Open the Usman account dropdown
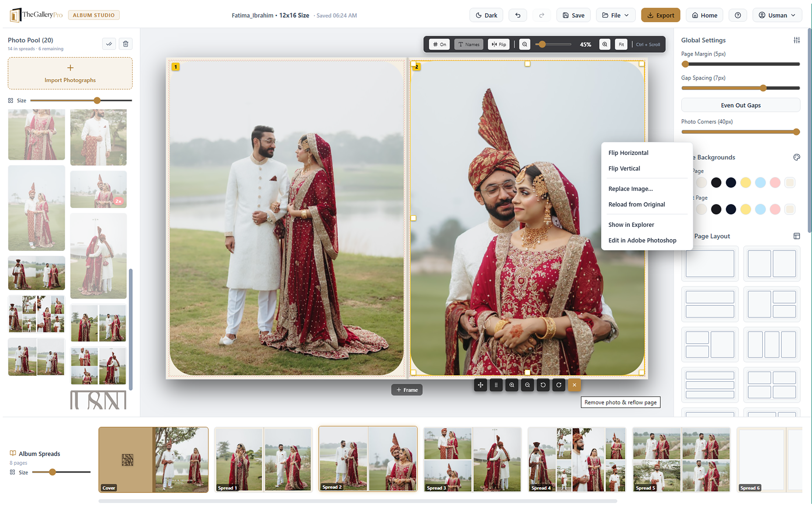This screenshot has width=812, height=508. pos(777,15)
